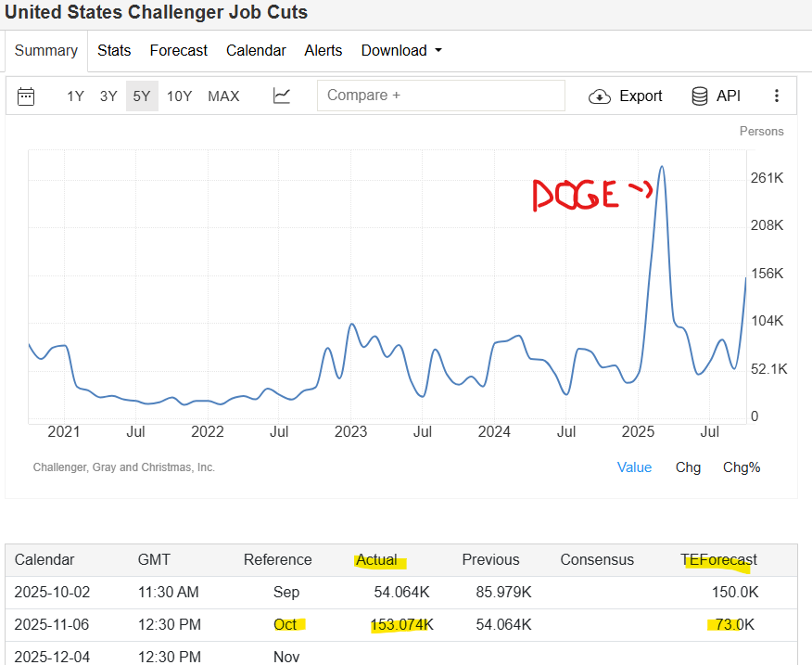Viewport: 812px width, 665px height.
Task: Click the Export cloud download icon
Action: point(600,96)
